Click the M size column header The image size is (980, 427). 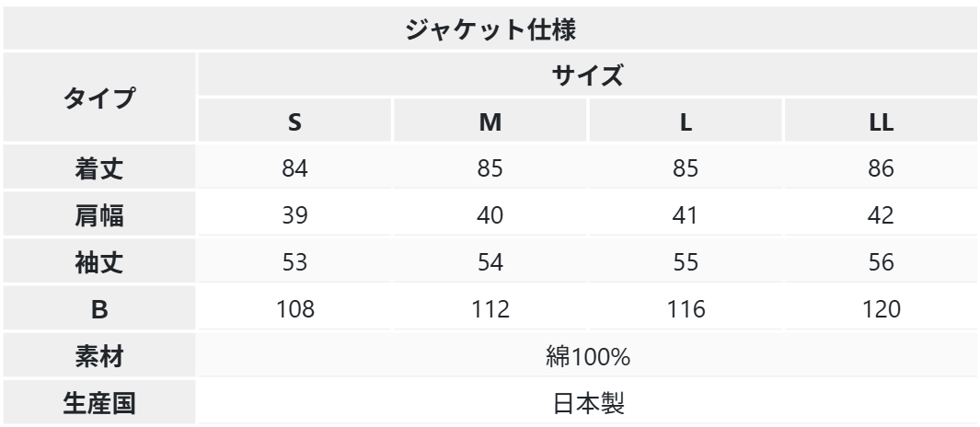click(x=490, y=121)
